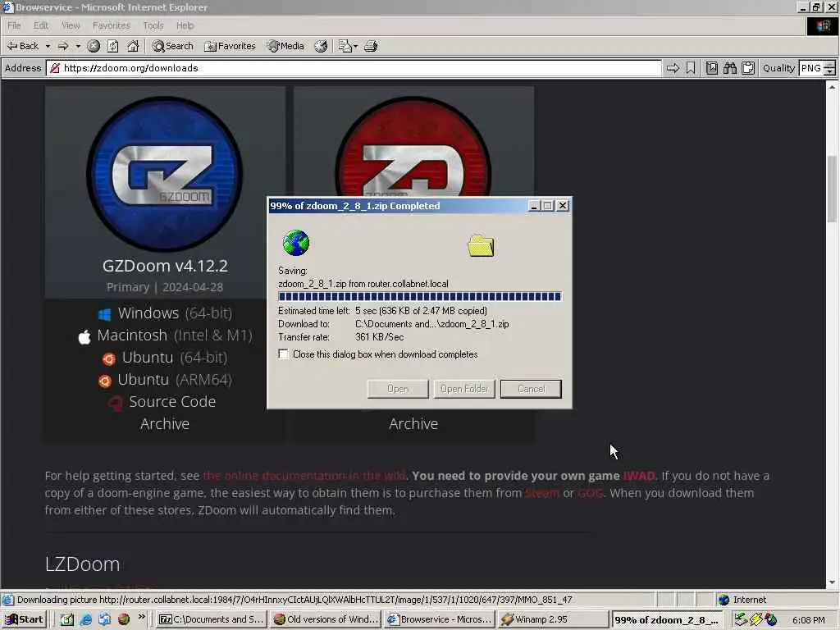Open the Edit menu
The height and width of the screenshot is (630, 840).
coord(41,25)
